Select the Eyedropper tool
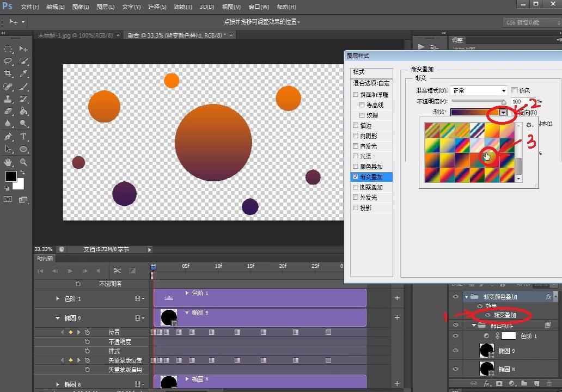The height and width of the screenshot is (392, 562). click(x=24, y=73)
